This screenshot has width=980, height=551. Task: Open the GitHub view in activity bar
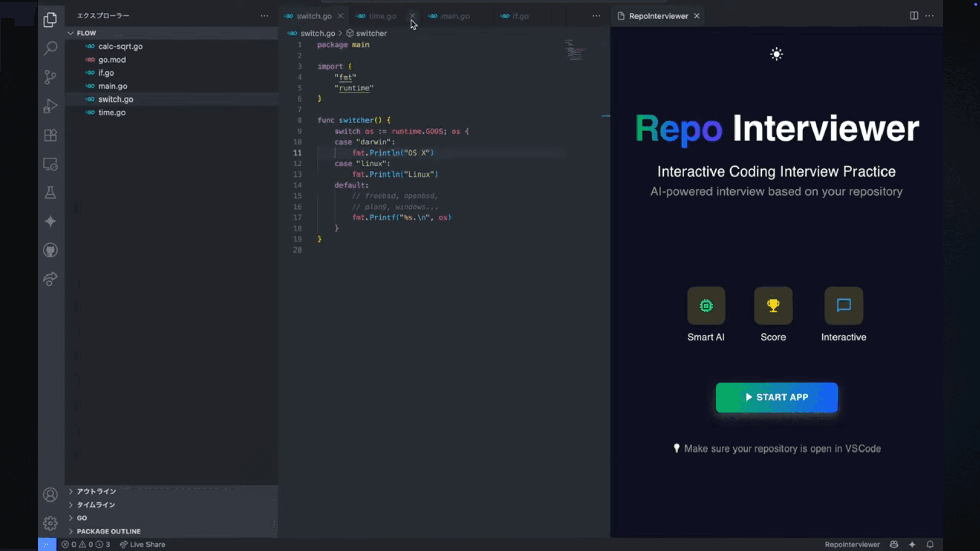[x=50, y=250]
